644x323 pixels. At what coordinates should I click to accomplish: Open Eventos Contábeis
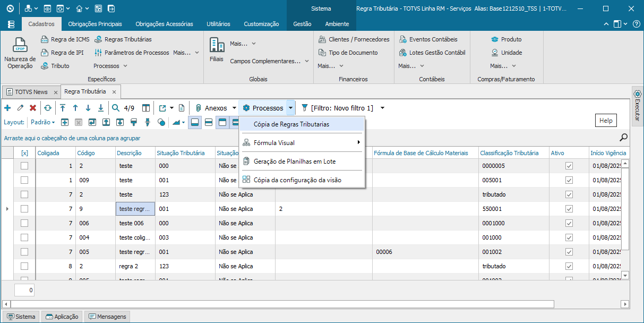[428, 39]
